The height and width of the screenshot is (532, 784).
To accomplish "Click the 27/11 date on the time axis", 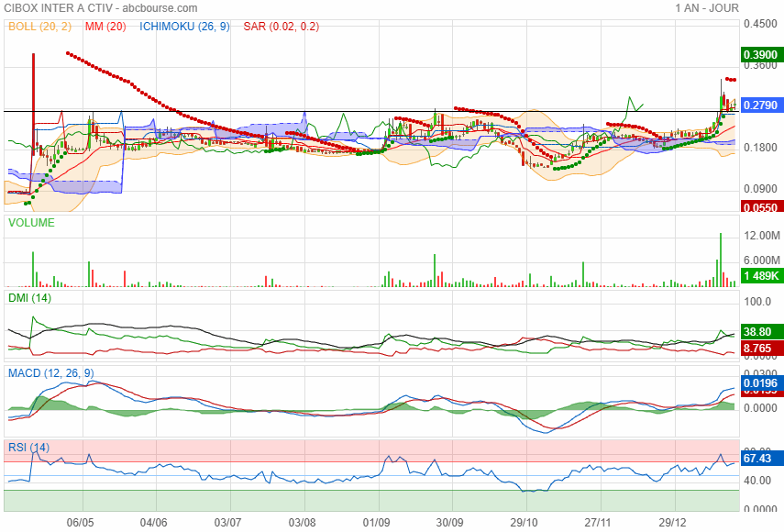I will 598,523.
